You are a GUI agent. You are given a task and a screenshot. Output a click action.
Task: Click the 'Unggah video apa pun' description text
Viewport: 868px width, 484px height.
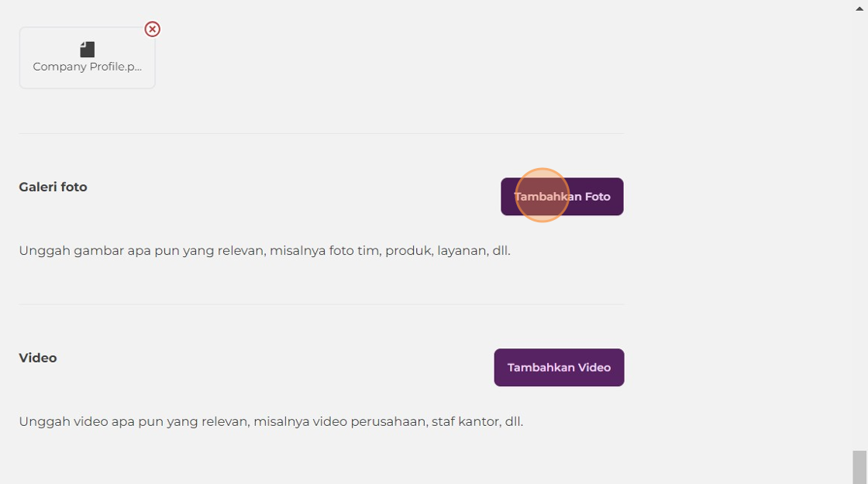coord(270,421)
